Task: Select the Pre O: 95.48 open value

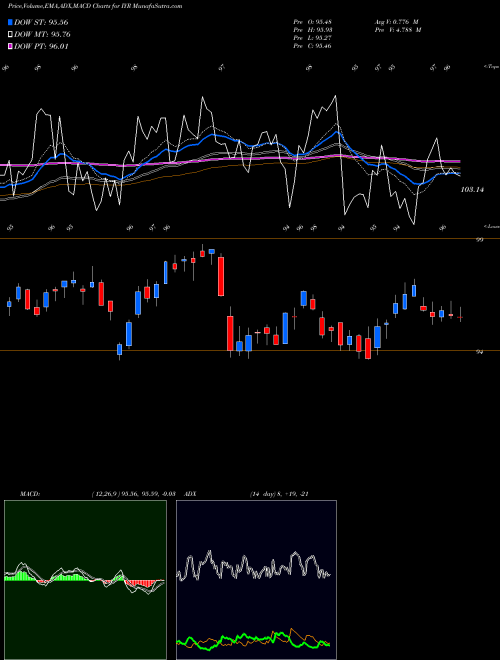Action: point(313,22)
